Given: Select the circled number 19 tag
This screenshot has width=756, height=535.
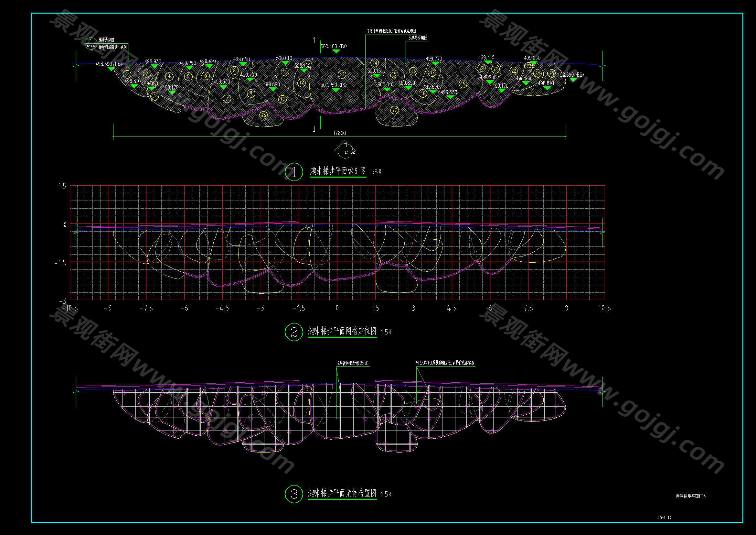Looking at the screenshot, I should pos(463,84).
